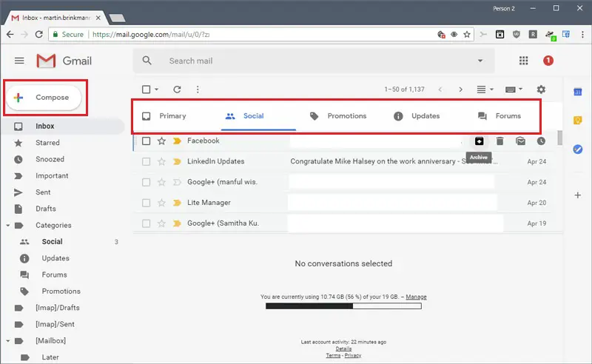
Task: Open the main menu hamburger icon
Action: pyautogui.click(x=19, y=61)
